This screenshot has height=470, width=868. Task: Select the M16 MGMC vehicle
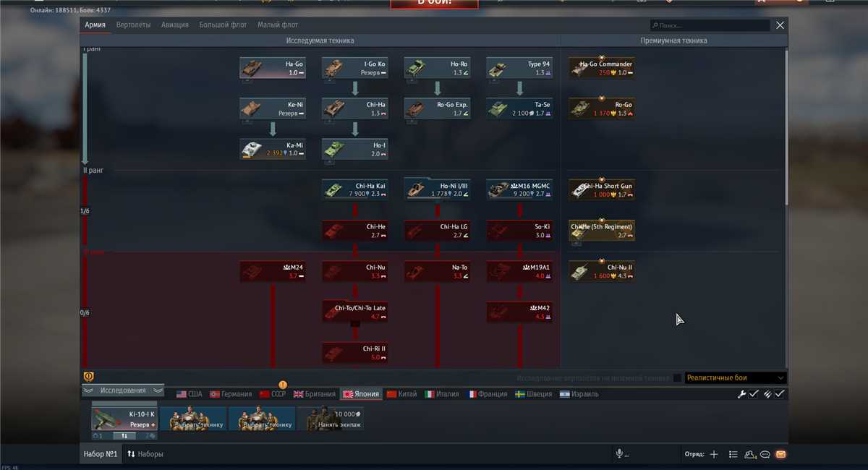point(520,189)
